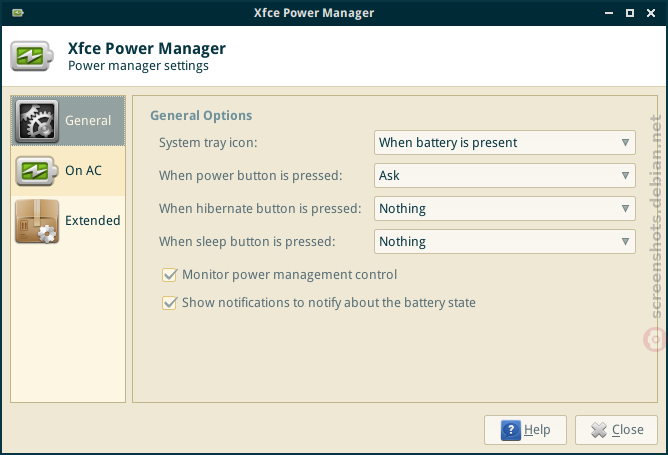The height and width of the screenshot is (455, 668).
Task: Minimize the Power Manager window
Action: [x=609, y=13]
